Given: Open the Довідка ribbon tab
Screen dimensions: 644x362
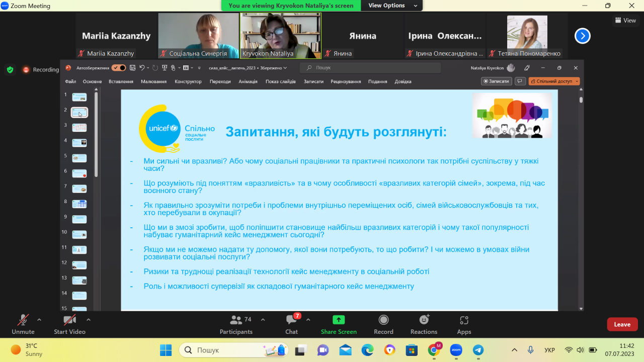Looking at the screenshot, I should (x=403, y=81).
